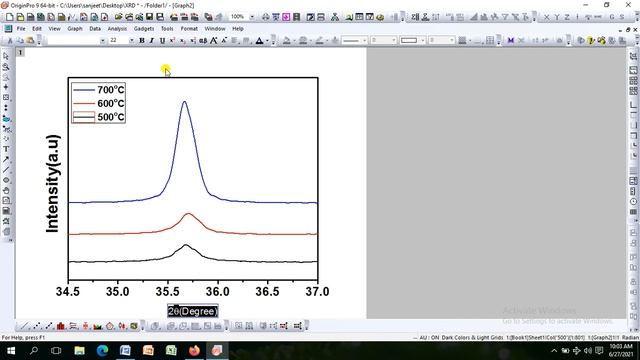
Task: Click the 700°C legend entry
Action: click(98, 89)
